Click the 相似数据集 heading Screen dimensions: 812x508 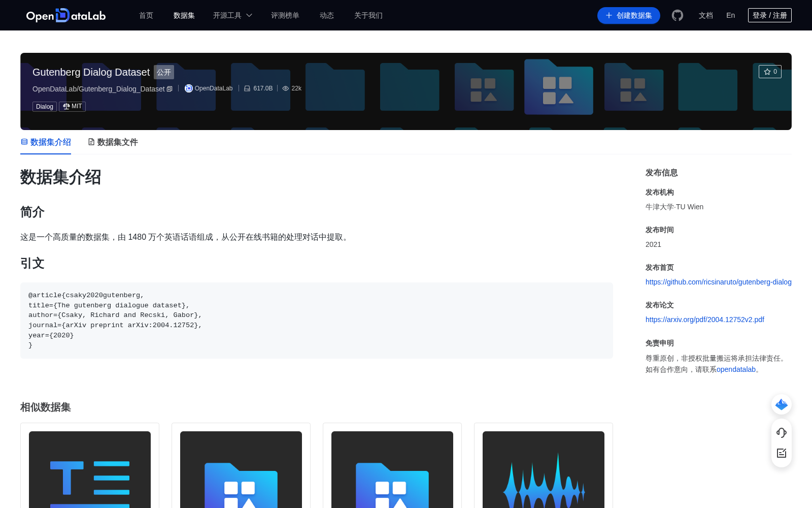point(46,407)
